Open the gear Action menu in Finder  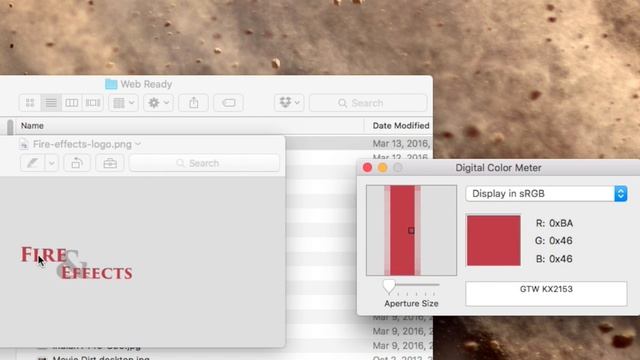click(x=158, y=103)
